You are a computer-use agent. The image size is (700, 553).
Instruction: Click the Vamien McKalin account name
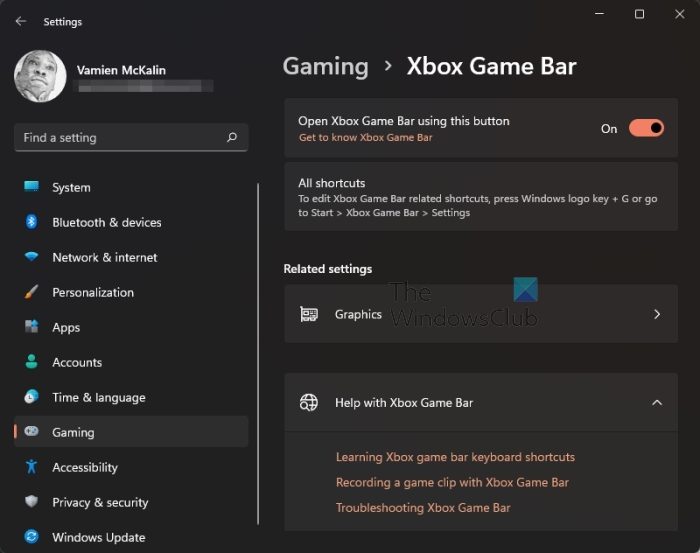tap(121, 70)
